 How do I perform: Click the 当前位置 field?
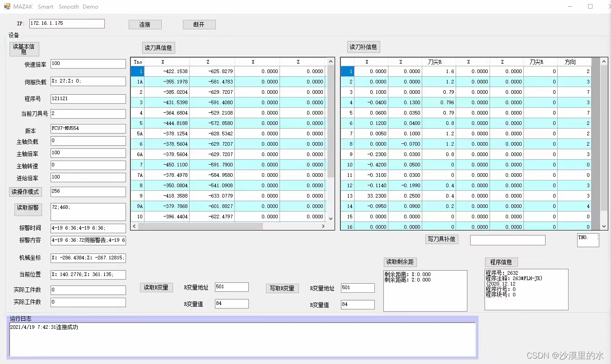[x=88, y=275]
